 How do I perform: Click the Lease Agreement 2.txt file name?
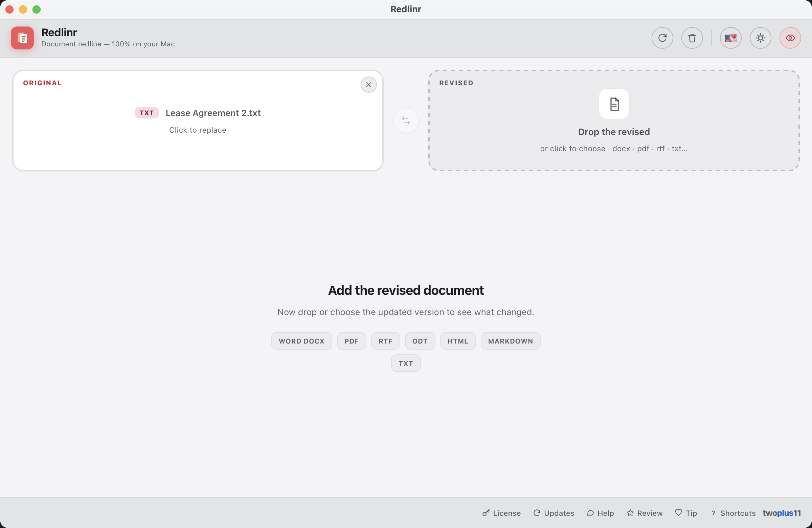[x=213, y=113]
